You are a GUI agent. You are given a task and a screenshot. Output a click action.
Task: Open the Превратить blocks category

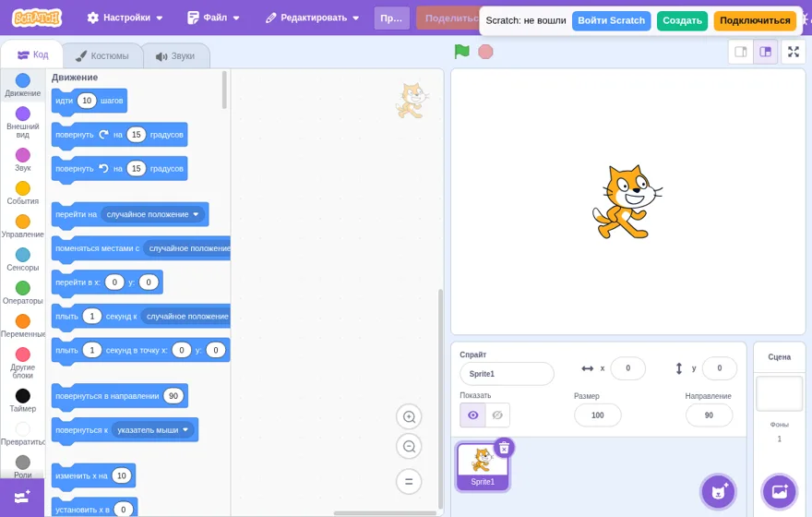pos(23,433)
